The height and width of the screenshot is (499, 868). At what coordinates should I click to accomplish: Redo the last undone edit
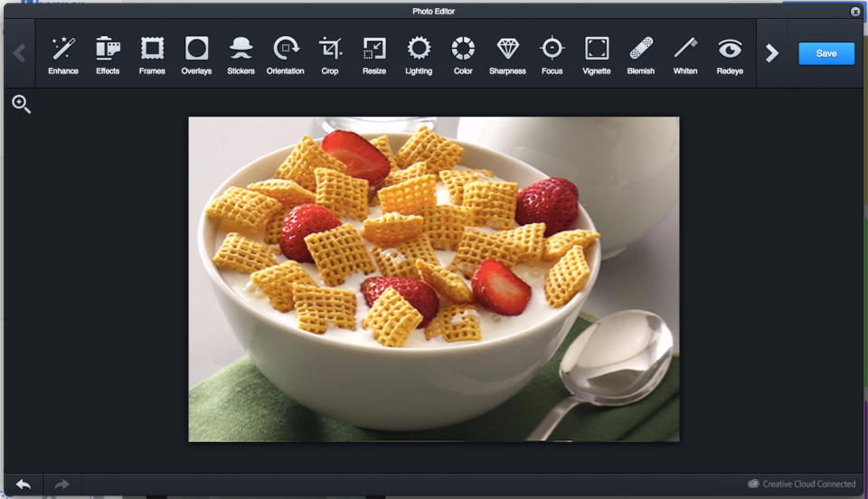62,485
